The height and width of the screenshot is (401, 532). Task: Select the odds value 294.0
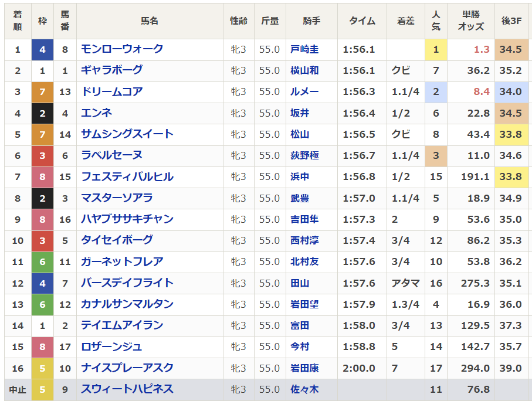pos(475,368)
